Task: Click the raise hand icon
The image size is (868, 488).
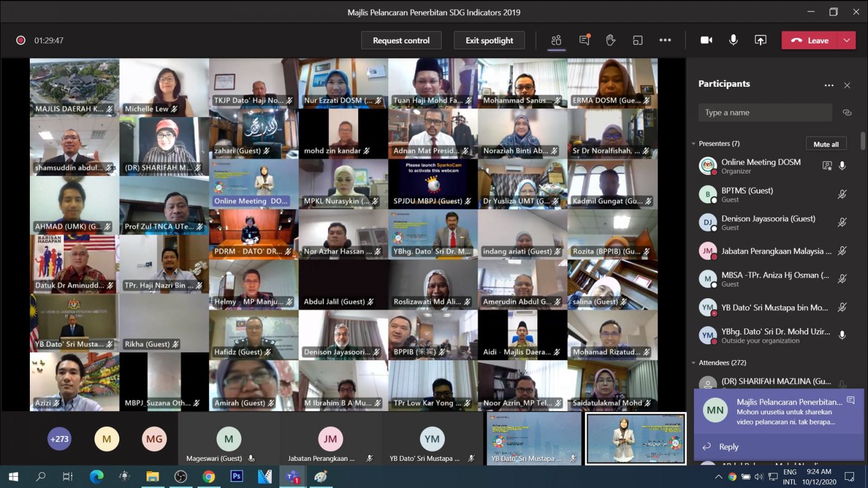Action: click(611, 40)
